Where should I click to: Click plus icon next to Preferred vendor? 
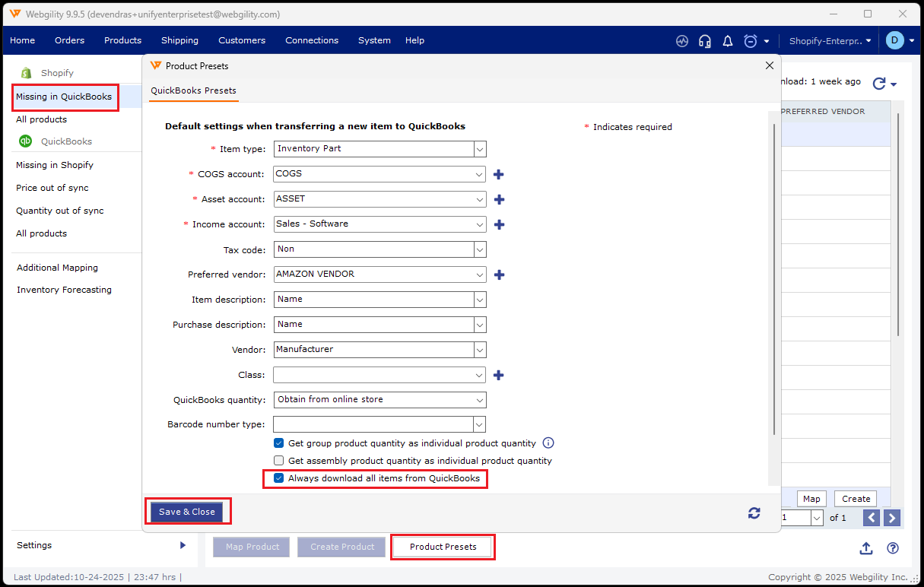pyautogui.click(x=499, y=274)
